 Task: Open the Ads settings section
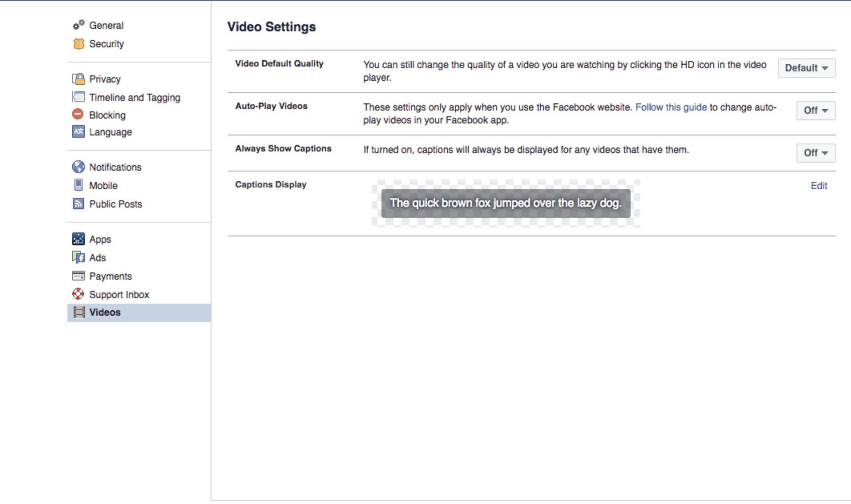[98, 258]
